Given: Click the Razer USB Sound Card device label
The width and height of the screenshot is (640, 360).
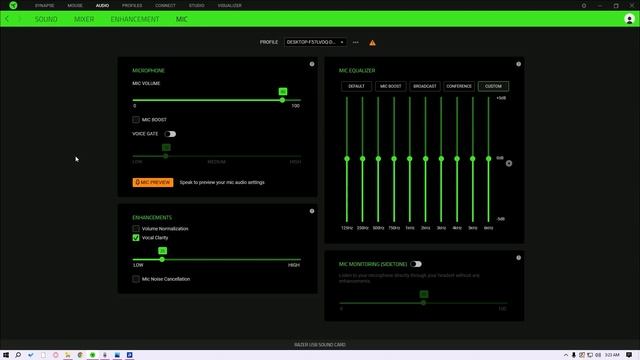Looking at the screenshot, I should 320,344.
